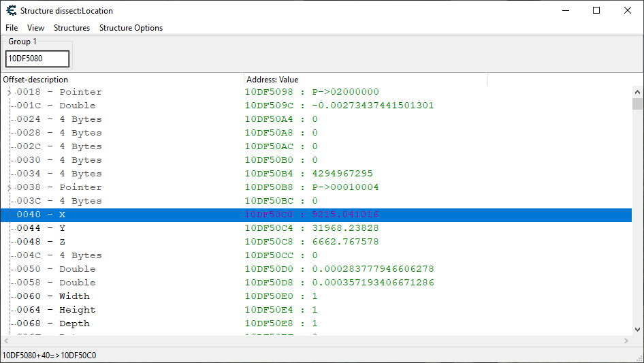Viewport: 644px width, 363px height.
Task: Open the Structure Options menu
Action: click(x=131, y=28)
